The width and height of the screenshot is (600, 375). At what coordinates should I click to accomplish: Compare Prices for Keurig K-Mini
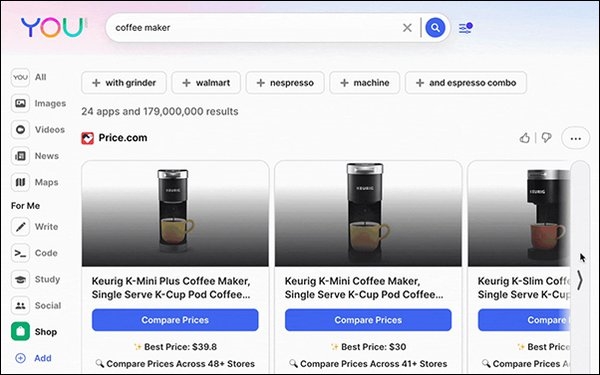pyautogui.click(x=368, y=320)
